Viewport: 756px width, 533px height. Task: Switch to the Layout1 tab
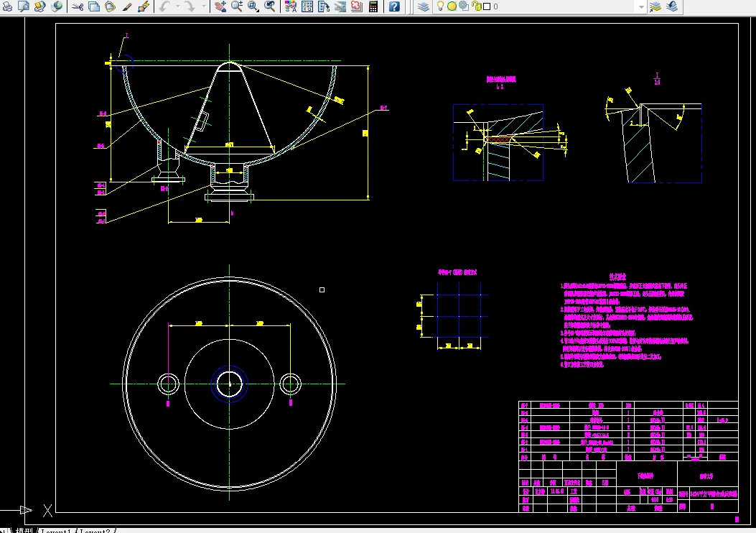point(55,531)
